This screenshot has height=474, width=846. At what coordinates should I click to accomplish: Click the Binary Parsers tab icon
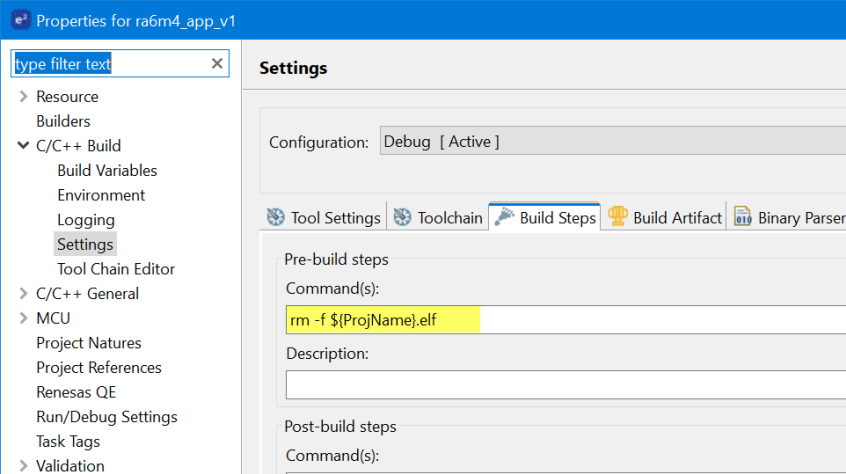(x=743, y=217)
